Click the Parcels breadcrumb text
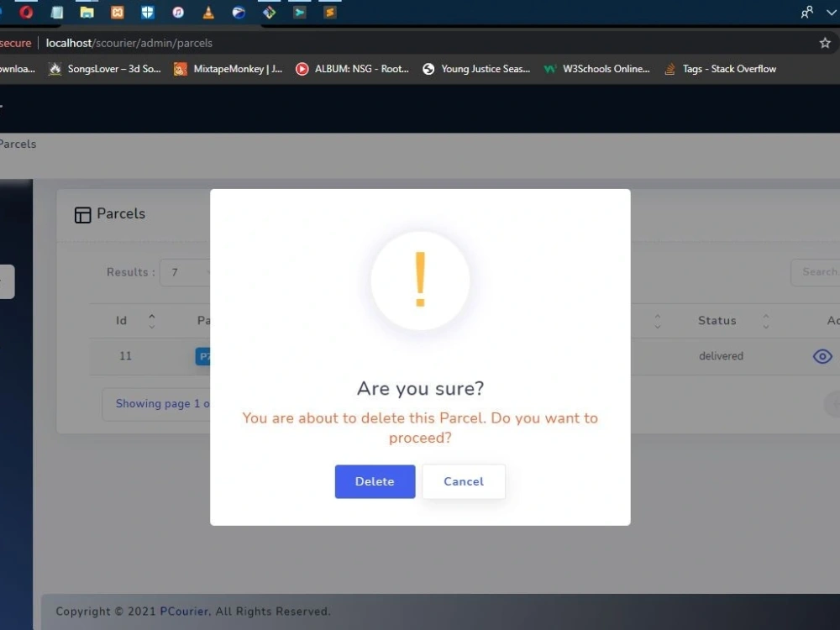This screenshot has height=630, width=840. (x=18, y=144)
